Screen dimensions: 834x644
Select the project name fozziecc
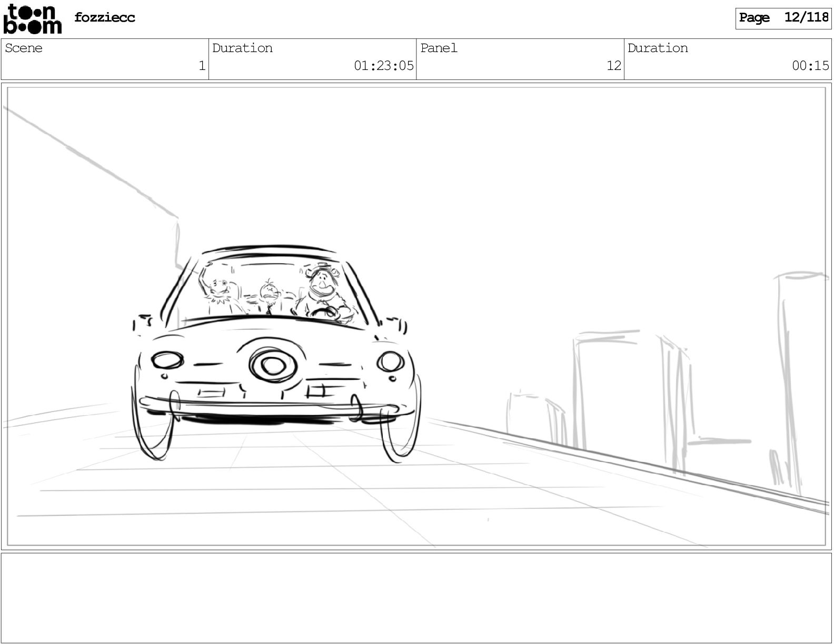(105, 17)
